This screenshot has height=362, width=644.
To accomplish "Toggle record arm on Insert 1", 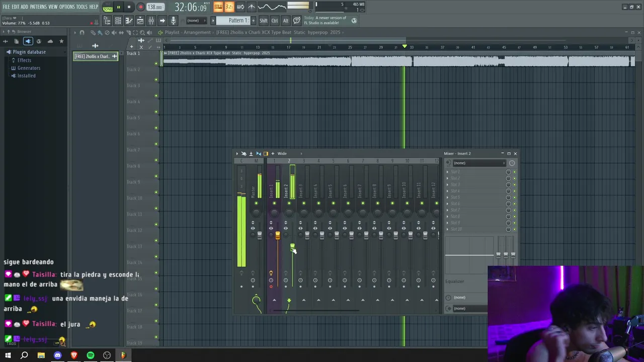I will click(271, 287).
